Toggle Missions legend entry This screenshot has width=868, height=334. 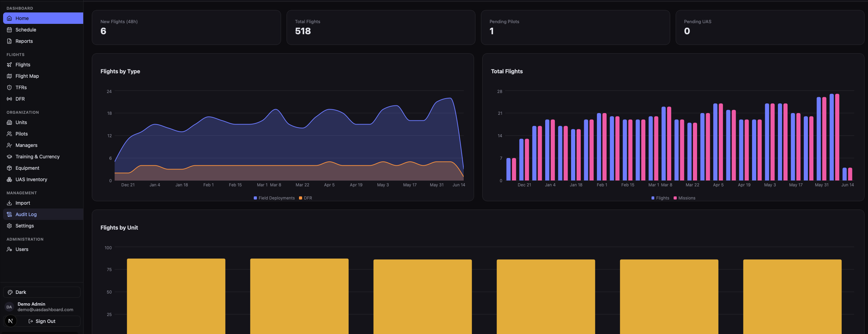point(684,198)
